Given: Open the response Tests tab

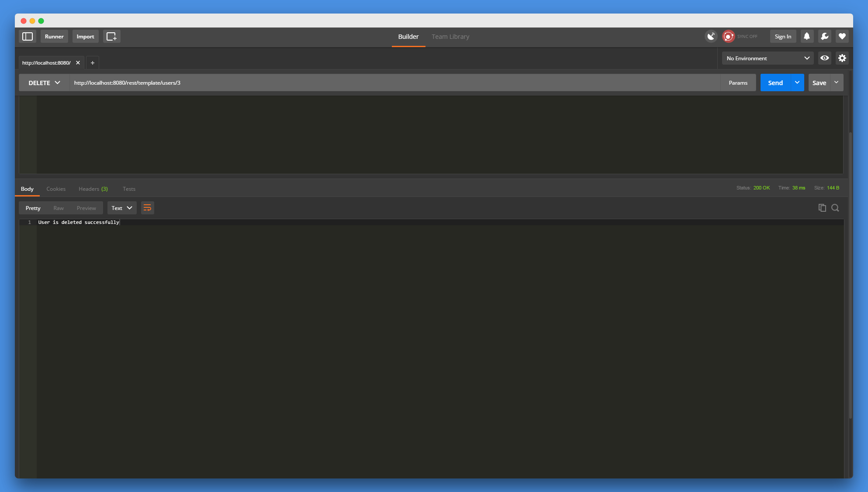Looking at the screenshot, I should [129, 189].
